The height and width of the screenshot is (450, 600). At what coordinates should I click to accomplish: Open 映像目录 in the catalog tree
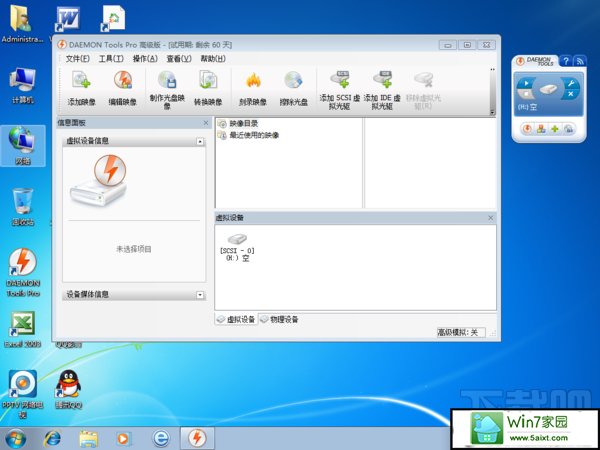[x=238, y=123]
